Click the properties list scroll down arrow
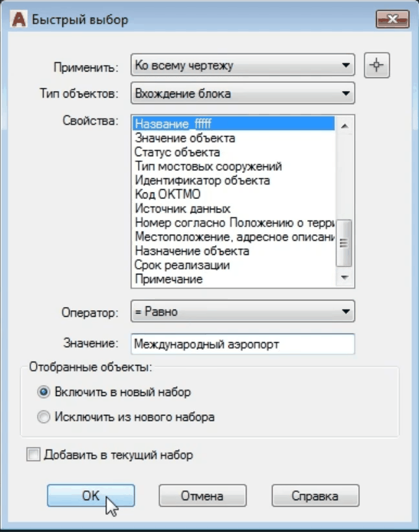Viewport: 419px width, 532px height. point(345,278)
